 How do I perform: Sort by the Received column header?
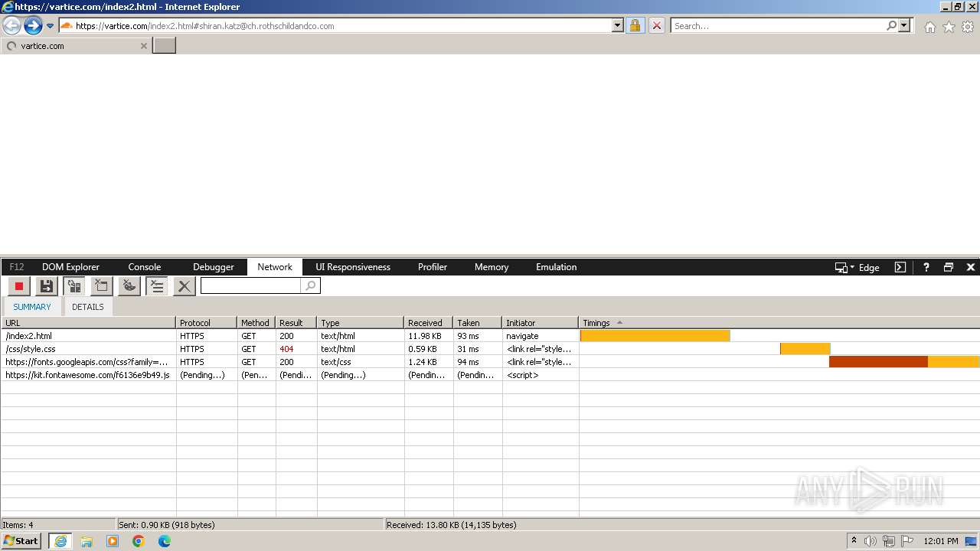[429, 323]
